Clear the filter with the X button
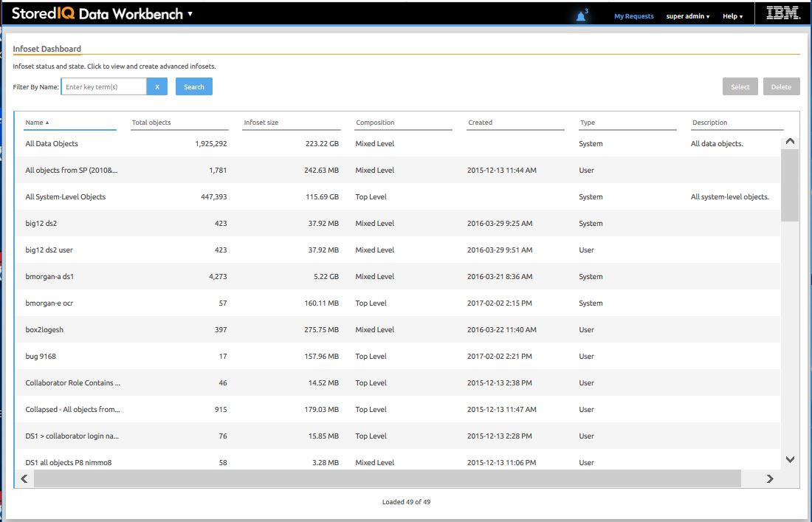Viewport: 812px width, 522px height. (157, 86)
